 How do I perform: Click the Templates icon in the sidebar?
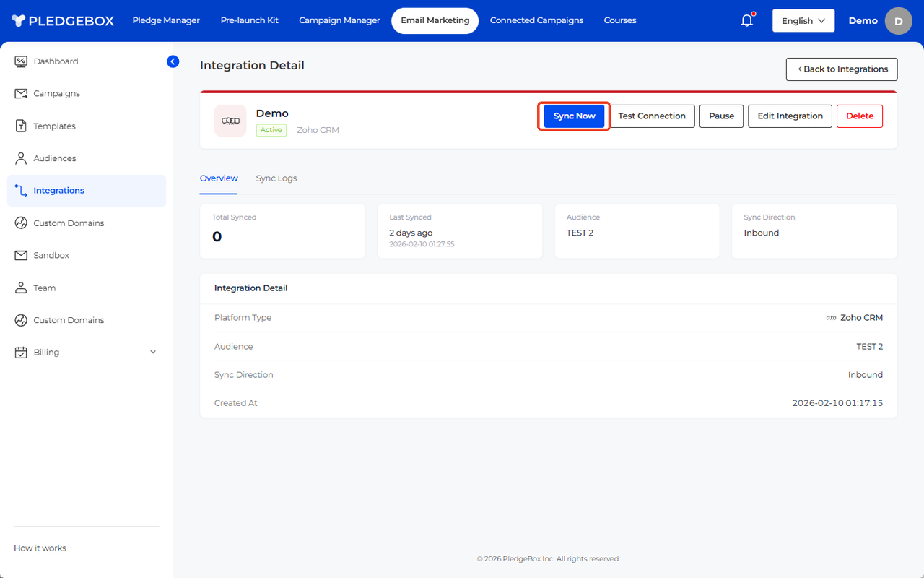[x=21, y=126]
